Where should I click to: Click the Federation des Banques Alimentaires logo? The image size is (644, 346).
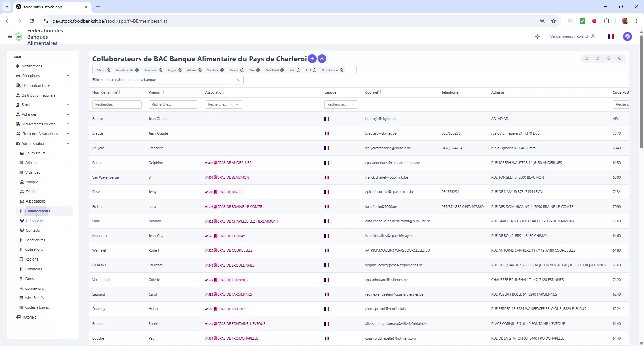[19, 37]
